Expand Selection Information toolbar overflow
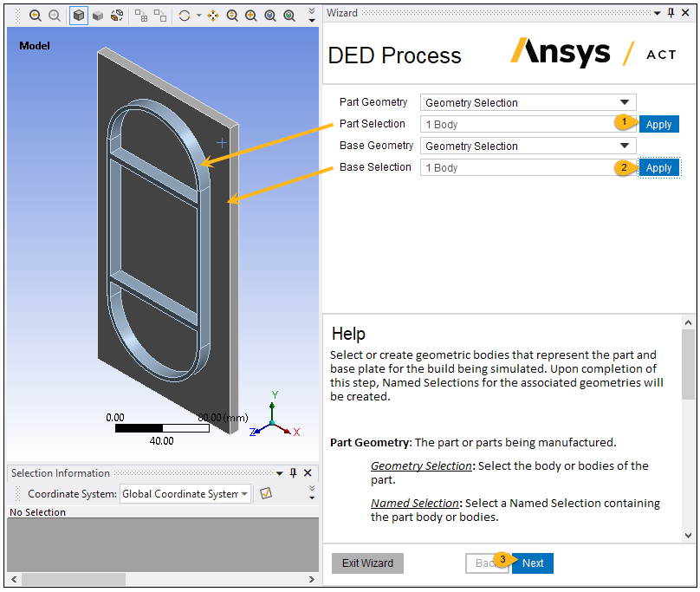 312,492
